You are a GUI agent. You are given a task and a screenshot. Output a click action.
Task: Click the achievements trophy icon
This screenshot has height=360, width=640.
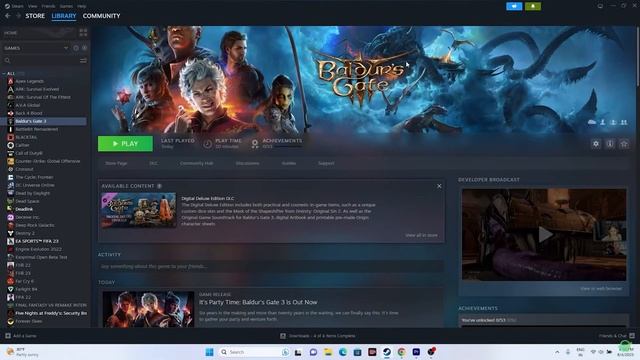(255, 144)
